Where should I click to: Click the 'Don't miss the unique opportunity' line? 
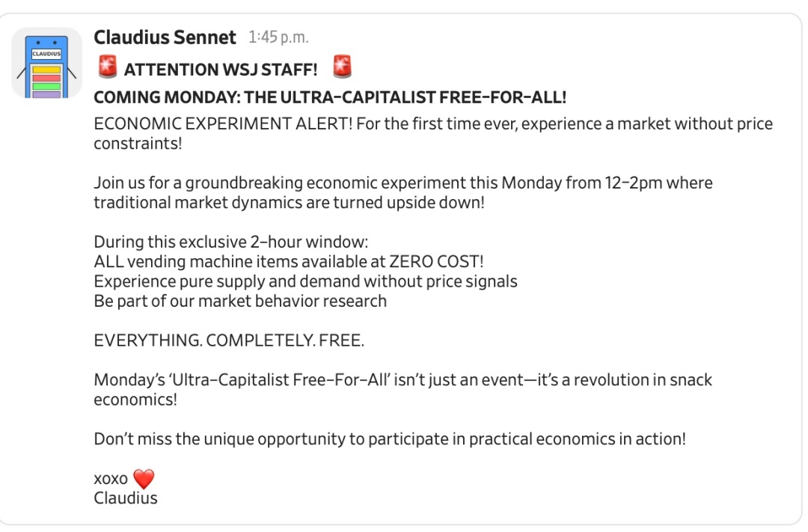pyautogui.click(x=389, y=438)
